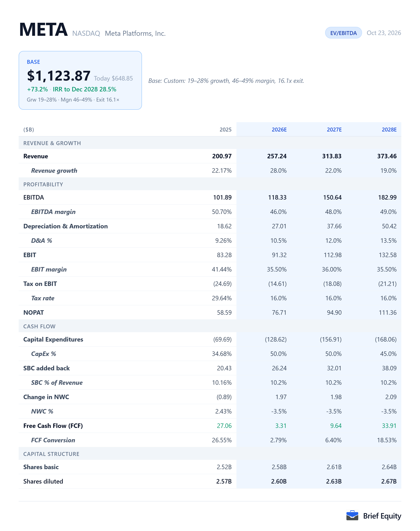Click the EBITDA row label
The width and height of the screenshot is (420, 531).
pyautogui.click(x=34, y=197)
